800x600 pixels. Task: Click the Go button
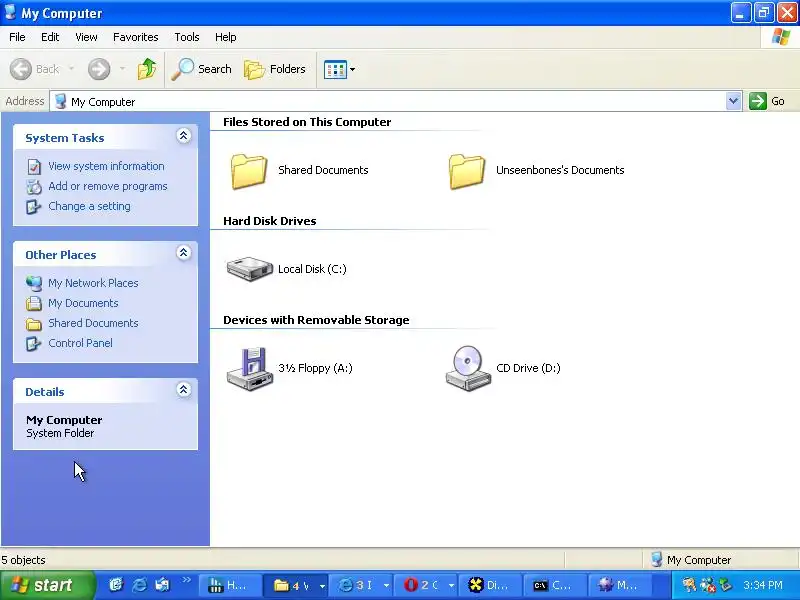[x=767, y=101]
